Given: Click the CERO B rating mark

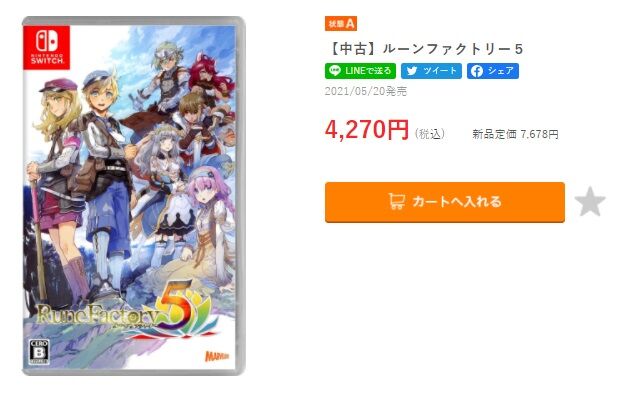Looking at the screenshot, I should click(x=39, y=352).
